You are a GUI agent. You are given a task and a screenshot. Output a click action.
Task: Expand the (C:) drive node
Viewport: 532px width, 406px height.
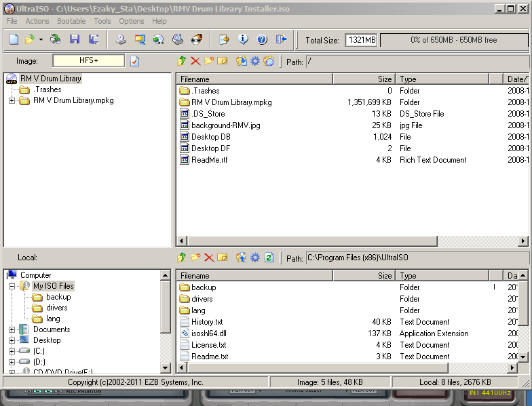click(x=12, y=351)
